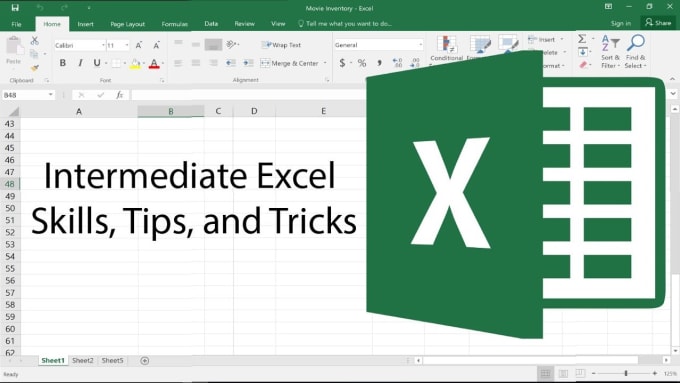Open the font name Calibri dropdown

[103, 45]
